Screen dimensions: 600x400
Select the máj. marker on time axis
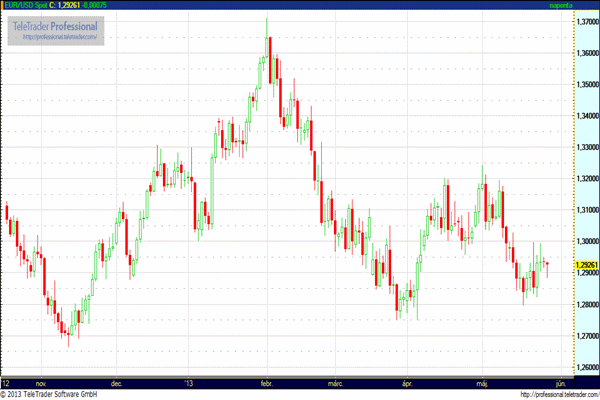click(x=486, y=383)
